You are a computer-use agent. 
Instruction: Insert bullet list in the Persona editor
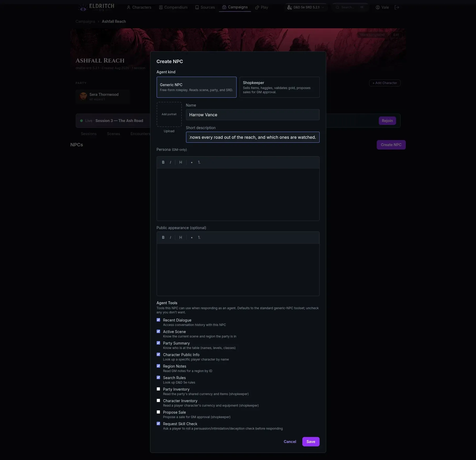click(192, 162)
